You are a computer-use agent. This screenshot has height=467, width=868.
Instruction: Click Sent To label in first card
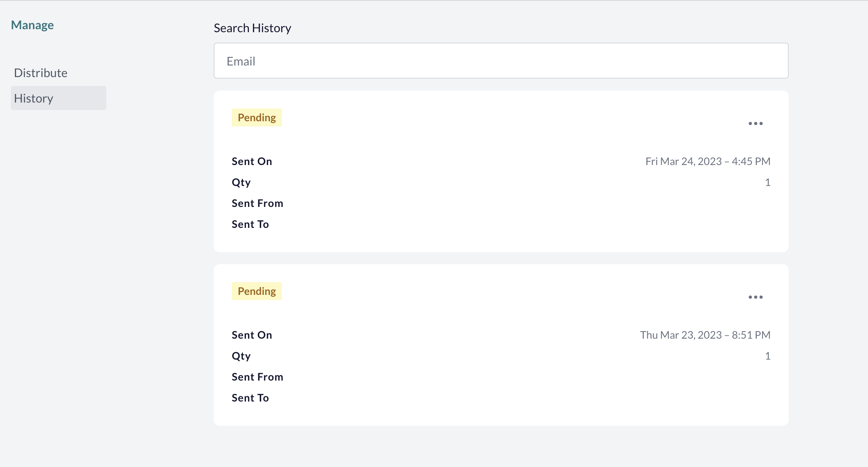250,224
